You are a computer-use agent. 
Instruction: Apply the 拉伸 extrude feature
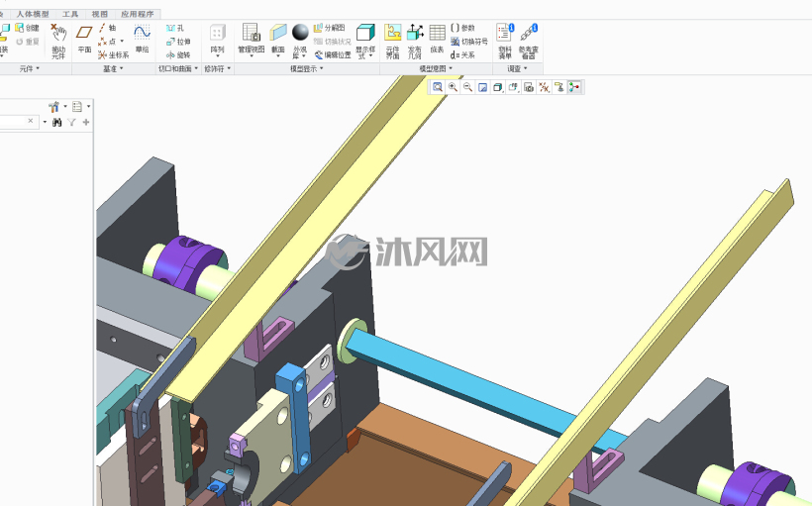[x=178, y=42]
